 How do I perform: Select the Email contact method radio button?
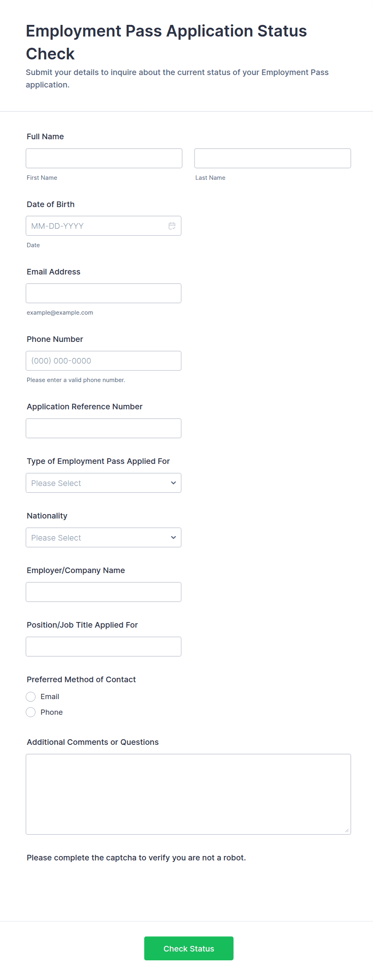click(x=31, y=697)
